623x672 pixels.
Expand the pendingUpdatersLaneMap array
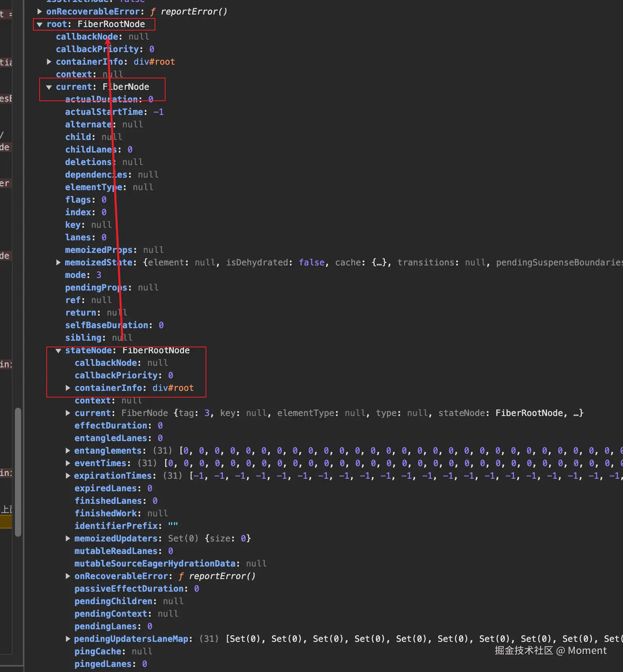tap(68, 639)
